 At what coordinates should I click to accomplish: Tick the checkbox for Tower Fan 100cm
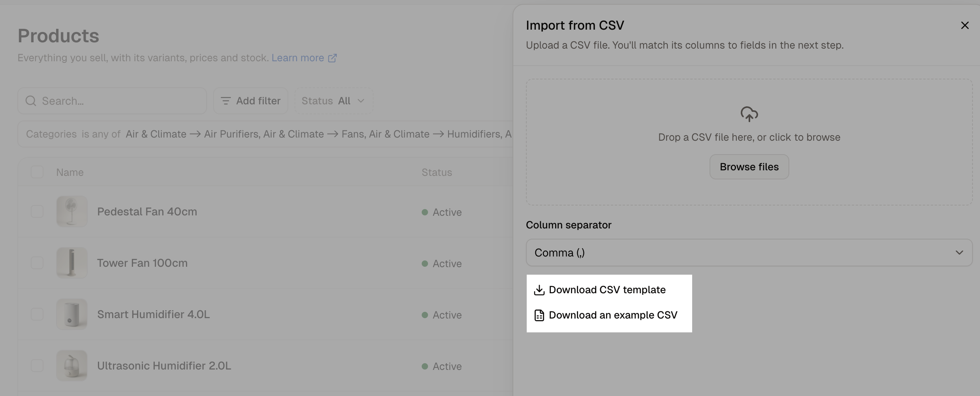[37, 263]
